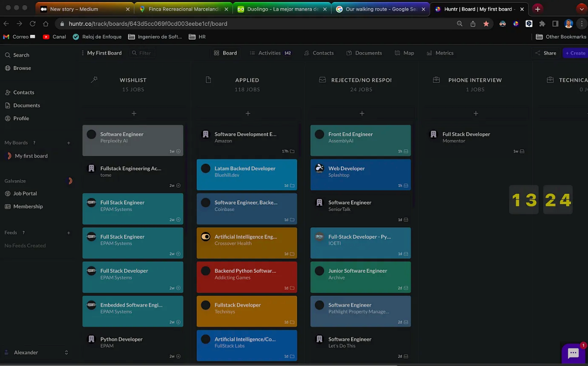588x366 pixels.
Task: Open Other Bookmarks folder
Action: click(x=561, y=37)
